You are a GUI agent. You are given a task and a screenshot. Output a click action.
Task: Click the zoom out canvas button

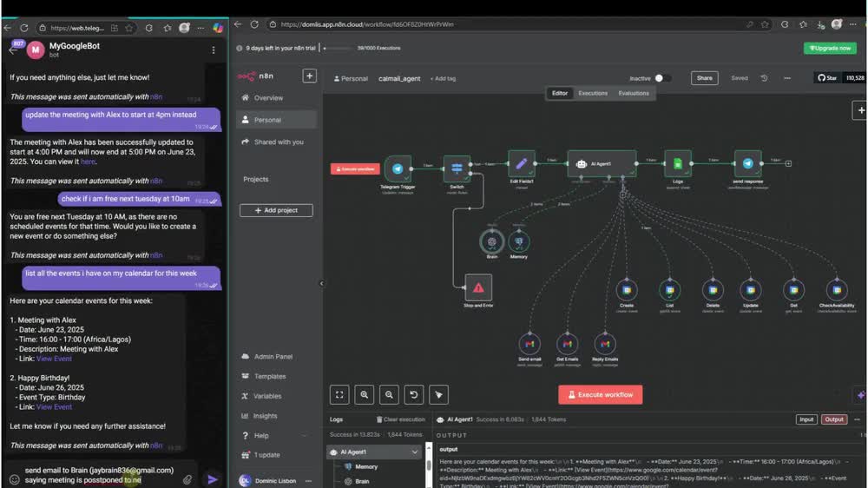point(389,395)
